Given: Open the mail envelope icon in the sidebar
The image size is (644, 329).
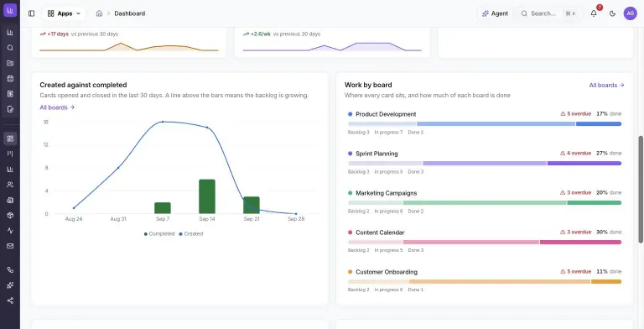Looking at the screenshot, I should 10,246.
